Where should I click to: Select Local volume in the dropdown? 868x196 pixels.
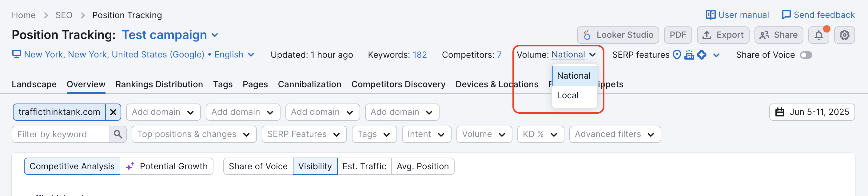(x=568, y=95)
